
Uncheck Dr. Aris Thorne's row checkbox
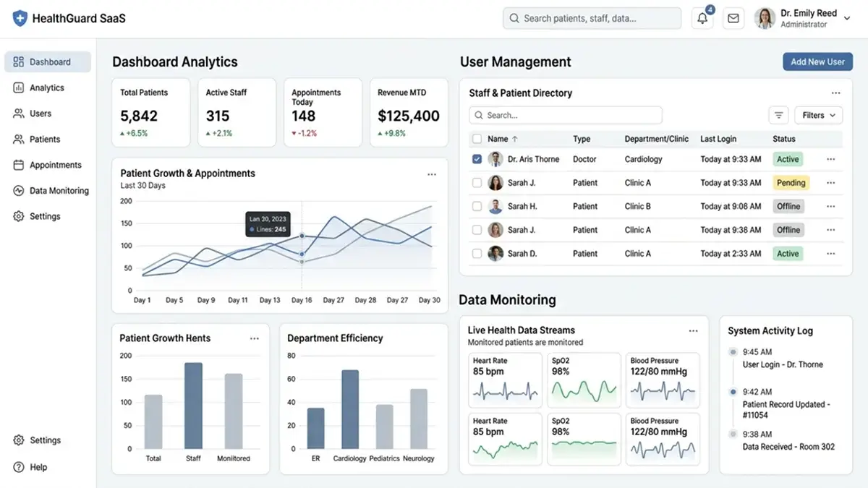tap(477, 159)
